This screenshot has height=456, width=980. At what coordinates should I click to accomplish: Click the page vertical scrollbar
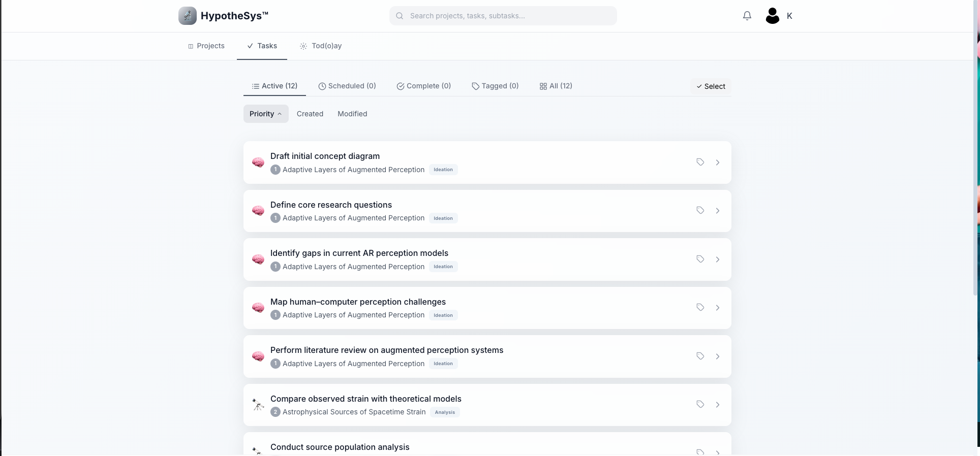pos(975,147)
